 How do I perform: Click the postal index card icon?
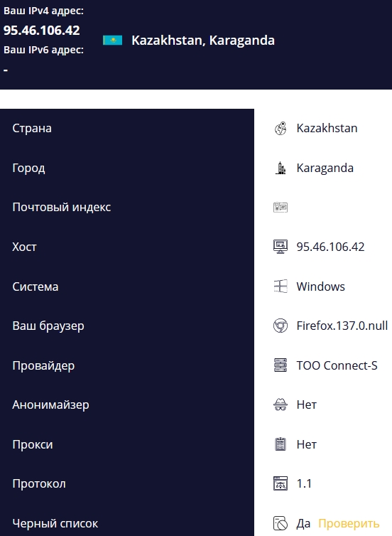pyautogui.click(x=281, y=208)
